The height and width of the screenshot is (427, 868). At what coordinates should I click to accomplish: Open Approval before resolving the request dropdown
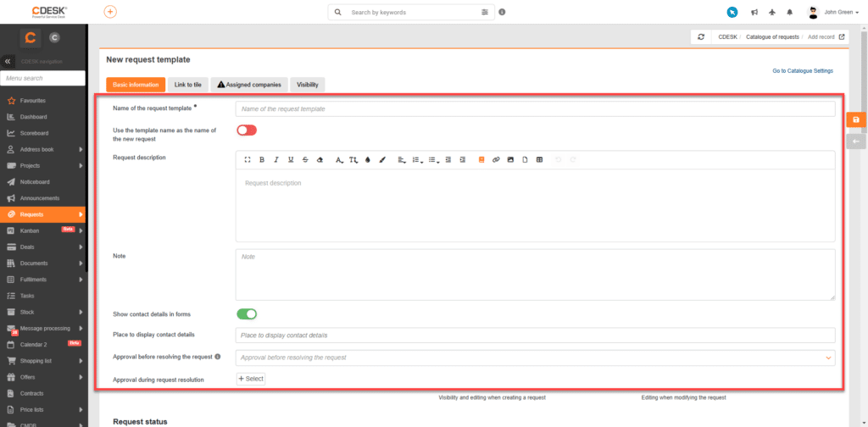point(536,358)
